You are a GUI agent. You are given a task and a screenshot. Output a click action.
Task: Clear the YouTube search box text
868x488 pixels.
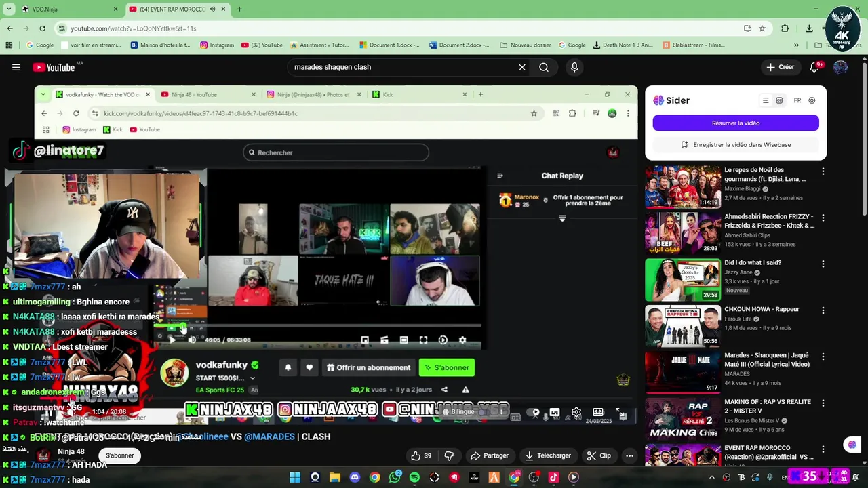click(x=522, y=67)
